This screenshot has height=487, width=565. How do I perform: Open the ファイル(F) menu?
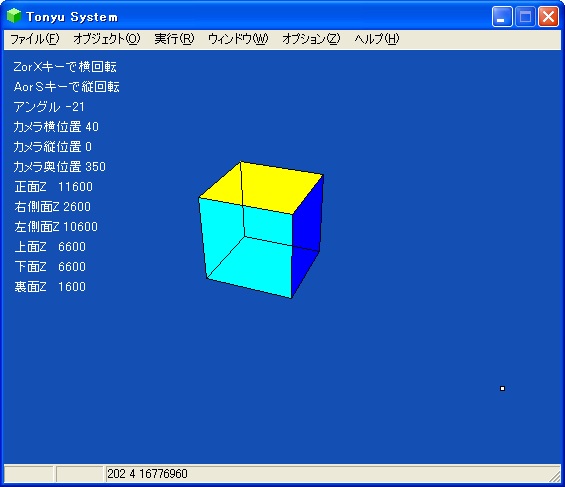click(35, 39)
